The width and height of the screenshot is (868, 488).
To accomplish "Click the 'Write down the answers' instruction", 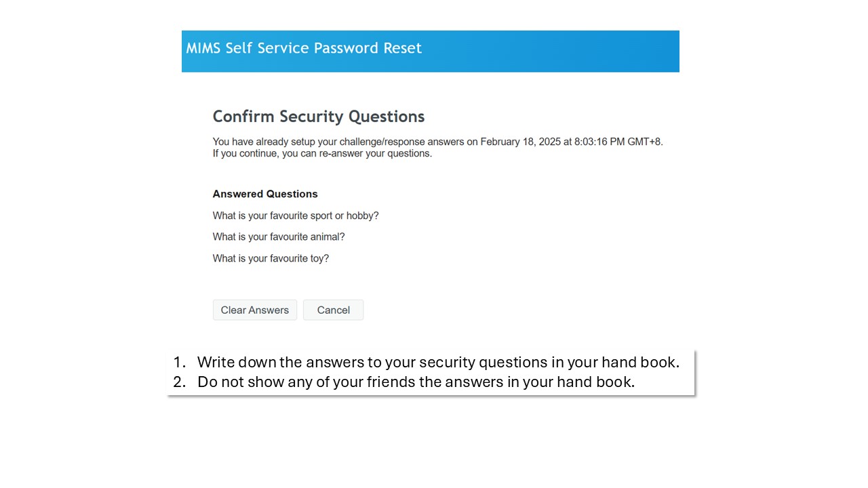I will (438, 362).
